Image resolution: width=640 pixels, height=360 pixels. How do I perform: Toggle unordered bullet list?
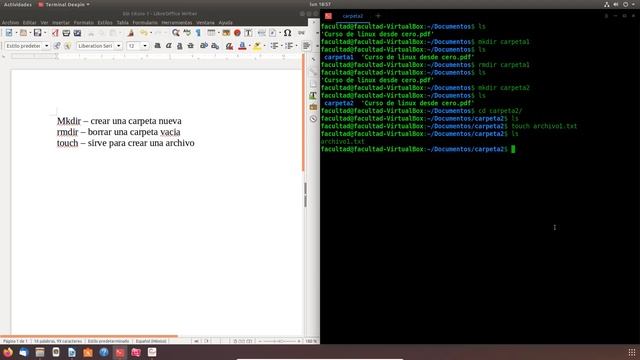274,46
